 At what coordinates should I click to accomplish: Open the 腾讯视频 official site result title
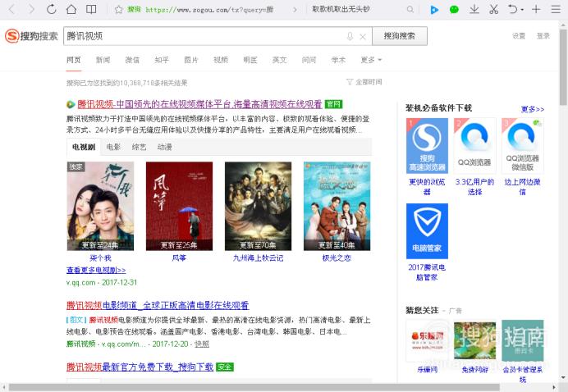tap(199, 104)
